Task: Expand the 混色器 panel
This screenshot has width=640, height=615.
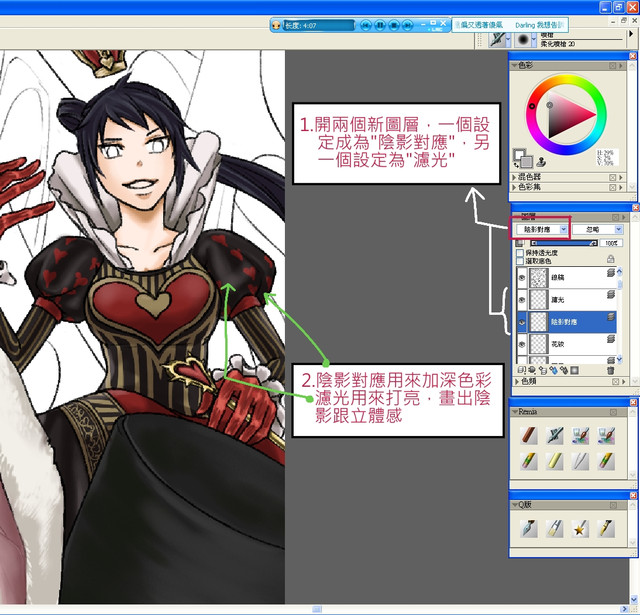Action: (514, 178)
